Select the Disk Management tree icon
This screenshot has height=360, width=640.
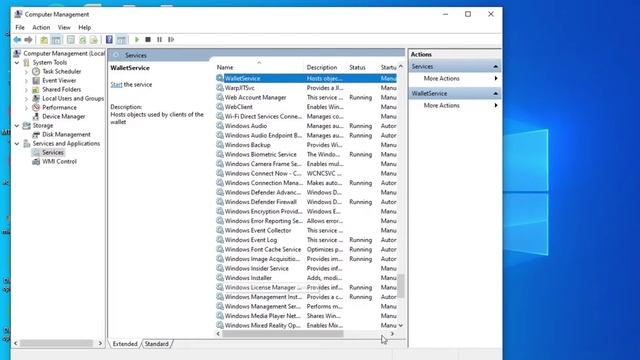pyautogui.click(x=36, y=134)
